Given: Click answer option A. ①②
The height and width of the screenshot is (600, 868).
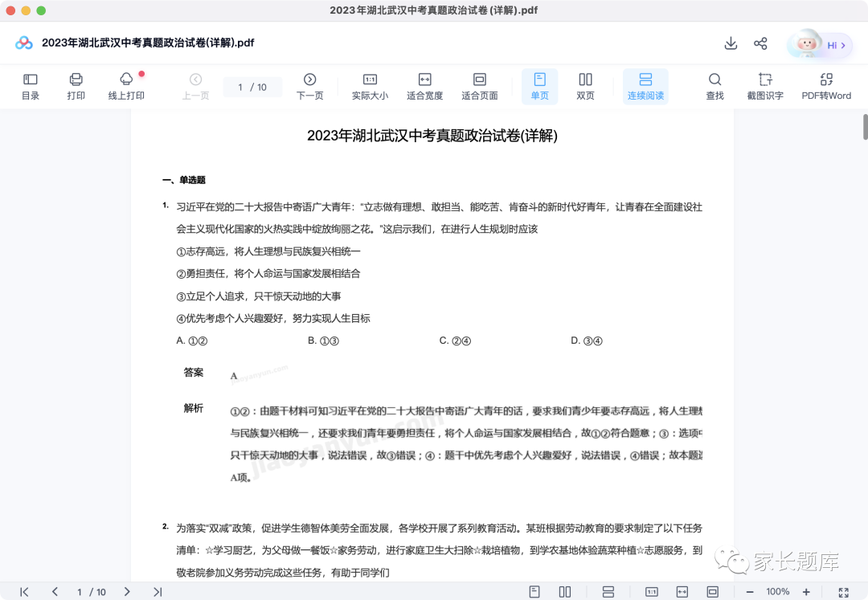Looking at the screenshot, I should 191,341.
